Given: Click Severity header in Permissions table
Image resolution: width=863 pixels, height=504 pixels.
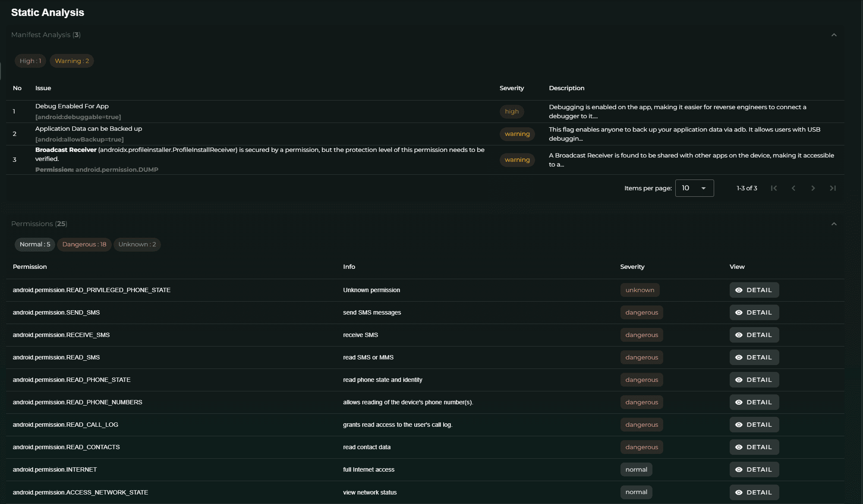Looking at the screenshot, I should tap(632, 267).
